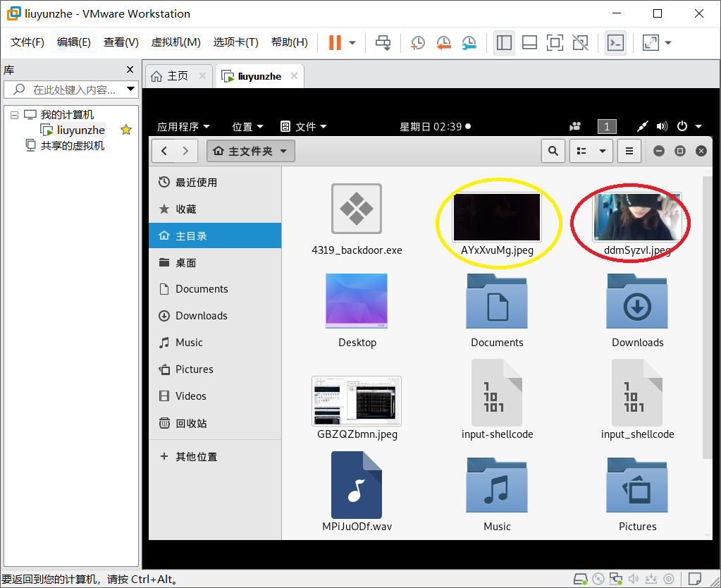The width and height of the screenshot is (721, 588).
Task: Enter full screen mode
Action: 555,43
